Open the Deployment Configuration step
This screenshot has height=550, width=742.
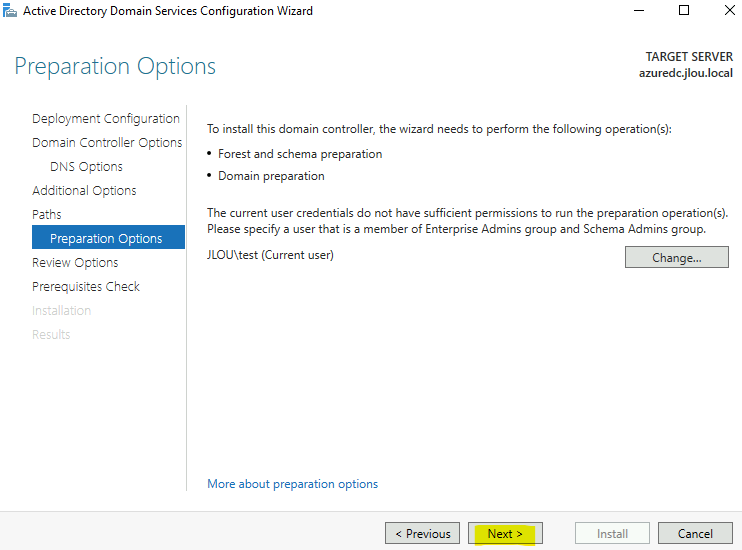tap(106, 118)
